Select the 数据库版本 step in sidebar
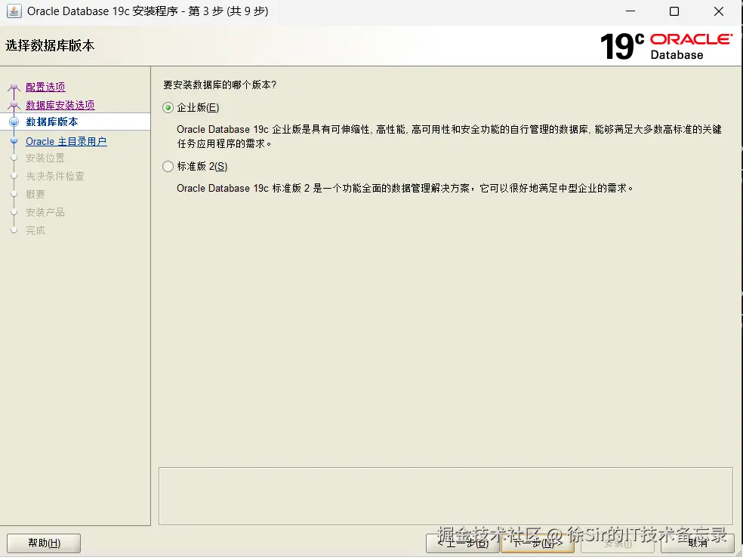This screenshot has width=743, height=560. pyautogui.click(x=51, y=122)
